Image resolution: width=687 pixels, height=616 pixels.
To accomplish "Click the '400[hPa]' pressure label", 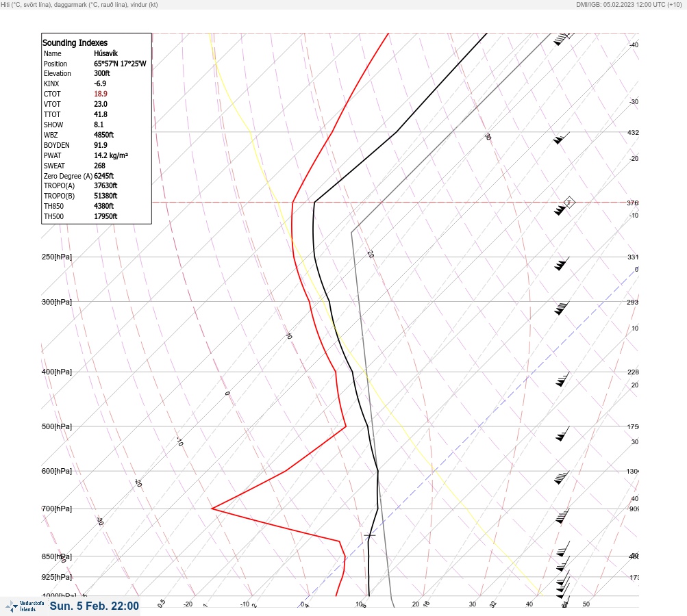I will click(x=57, y=372).
